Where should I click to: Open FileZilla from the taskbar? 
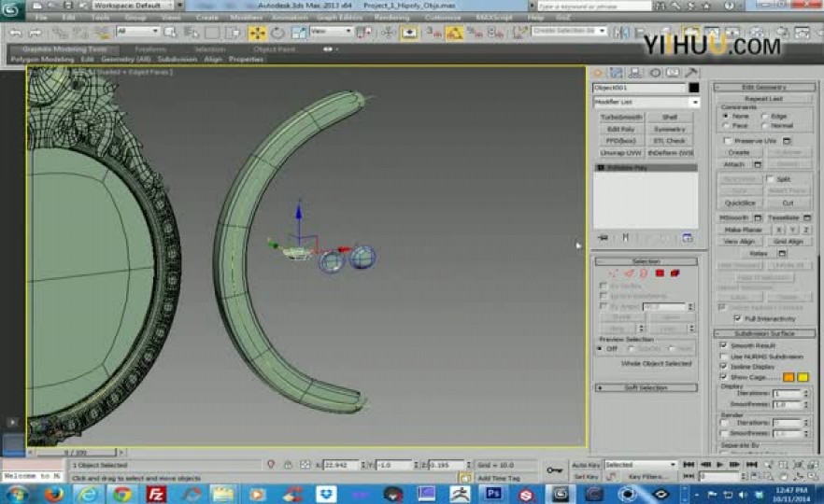(155, 494)
